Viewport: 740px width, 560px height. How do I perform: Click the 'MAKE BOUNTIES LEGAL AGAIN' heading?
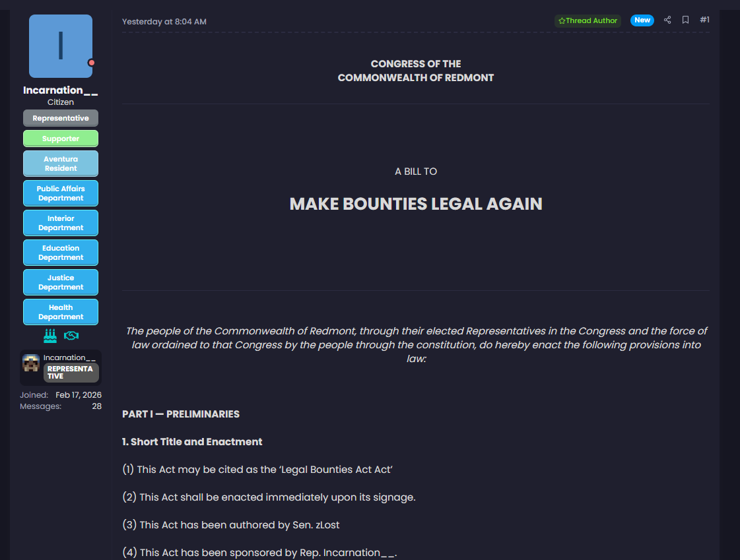(416, 204)
